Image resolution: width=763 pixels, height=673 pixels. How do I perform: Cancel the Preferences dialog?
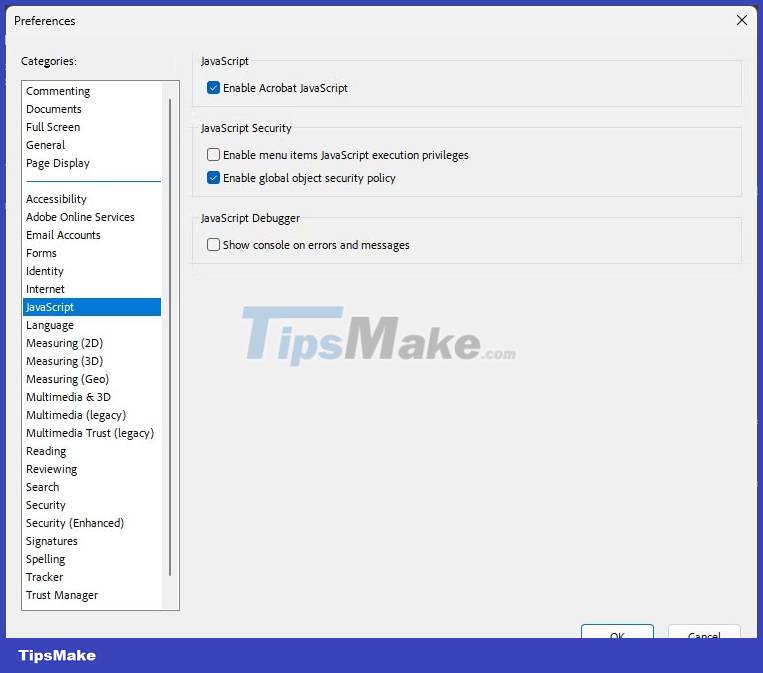click(704, 632)
